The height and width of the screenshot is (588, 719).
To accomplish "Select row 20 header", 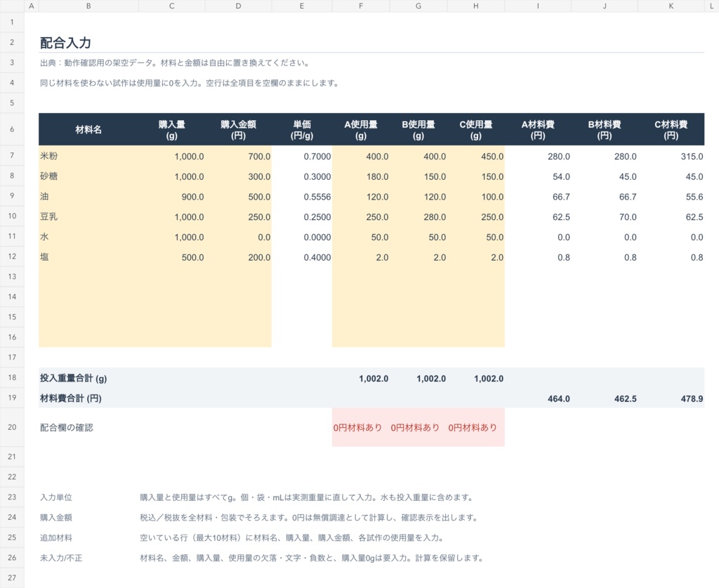I will coord(12,427).
